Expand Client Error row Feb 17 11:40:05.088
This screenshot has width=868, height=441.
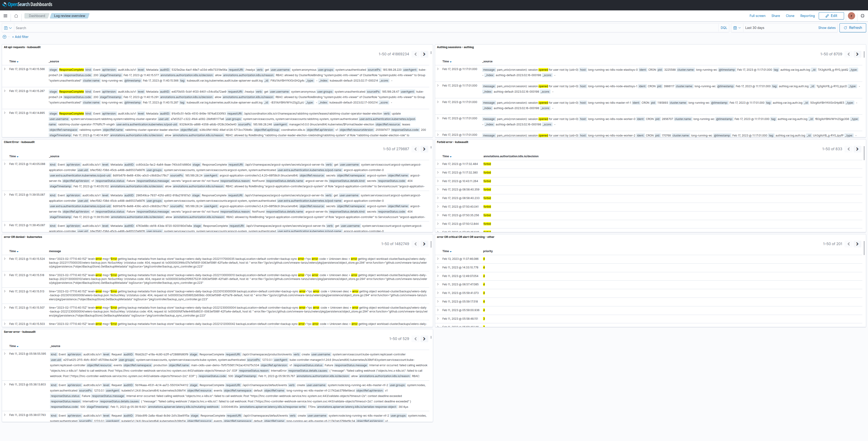pos(5,164)
